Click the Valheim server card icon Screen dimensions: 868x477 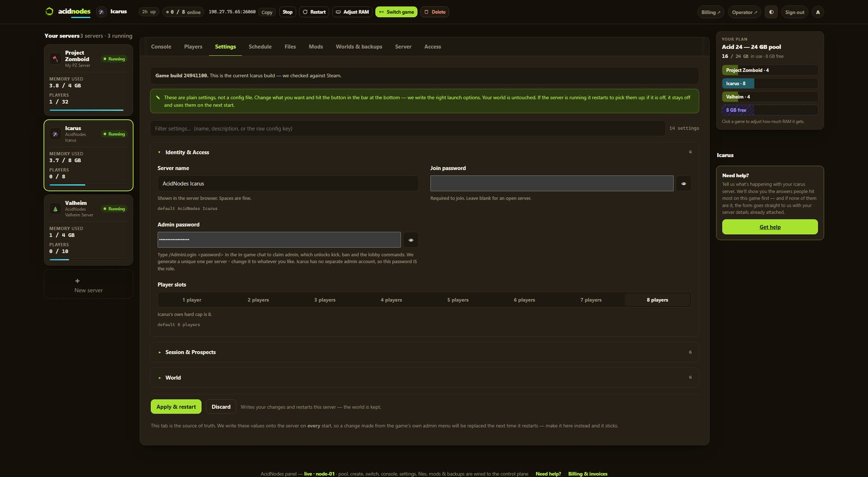click(x=55, y=209)
